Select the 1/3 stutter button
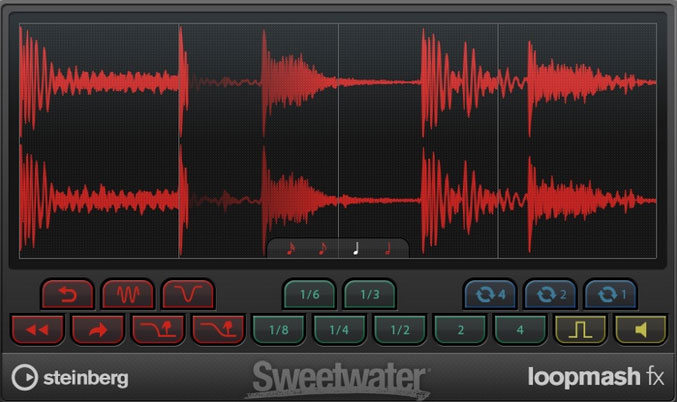 [x=370, y=294]
